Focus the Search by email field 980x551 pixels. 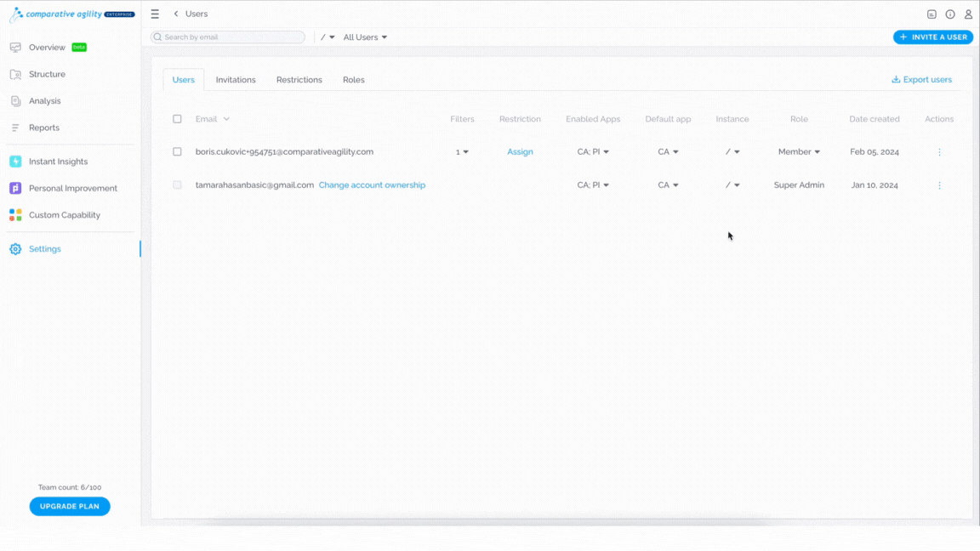[x=227, y=37]
